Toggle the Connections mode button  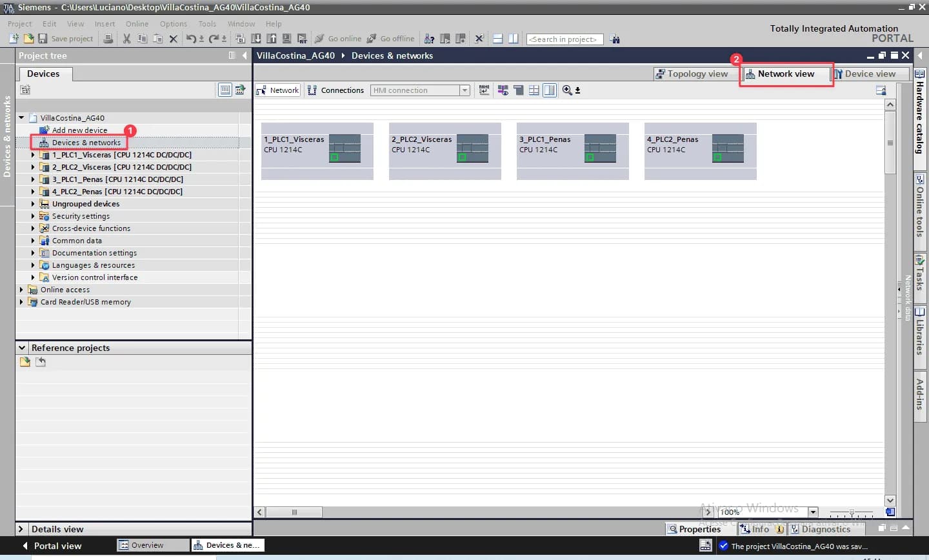tap(336, 90)
